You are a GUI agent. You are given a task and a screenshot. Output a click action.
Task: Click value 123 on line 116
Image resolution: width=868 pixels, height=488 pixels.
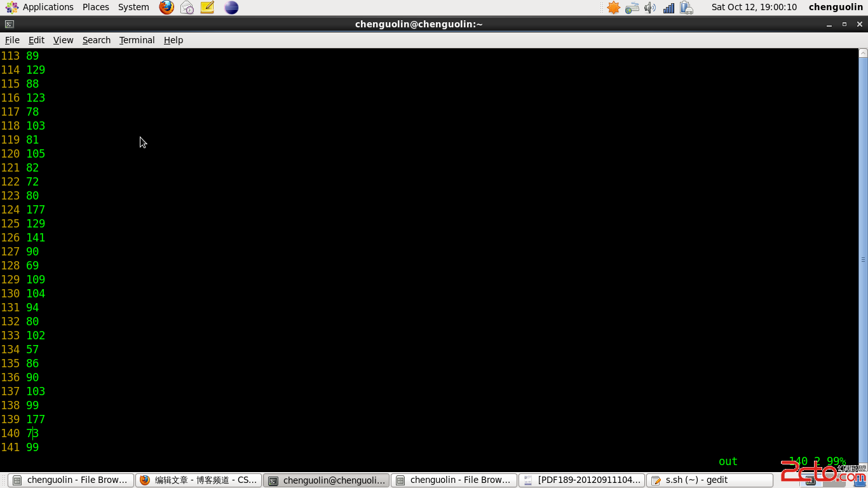[36, 98]
